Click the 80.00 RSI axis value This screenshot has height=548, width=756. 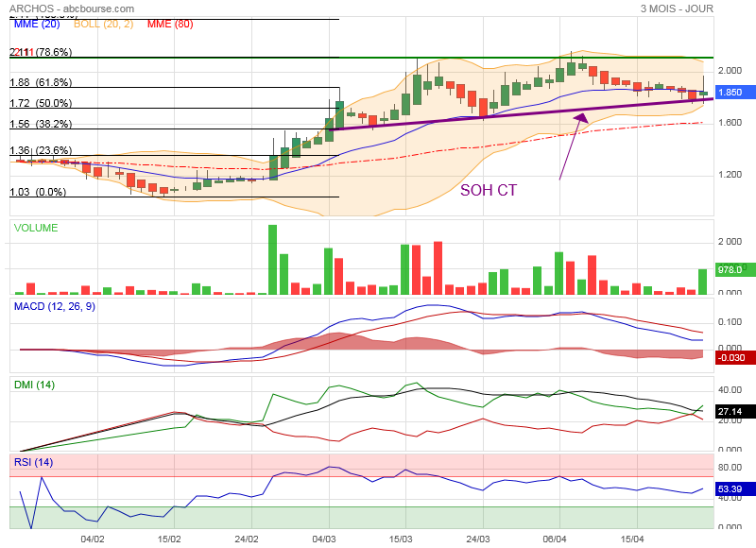tap(730, 467)
